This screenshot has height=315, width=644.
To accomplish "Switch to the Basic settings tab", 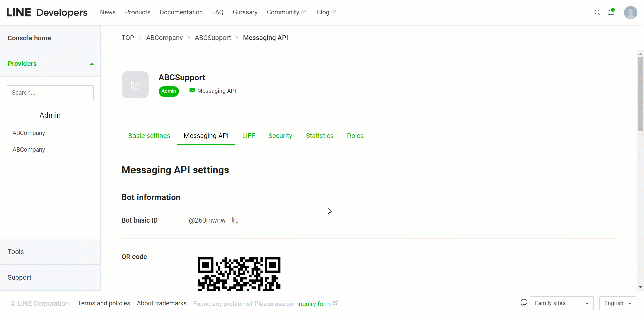I will pos(149,136).
